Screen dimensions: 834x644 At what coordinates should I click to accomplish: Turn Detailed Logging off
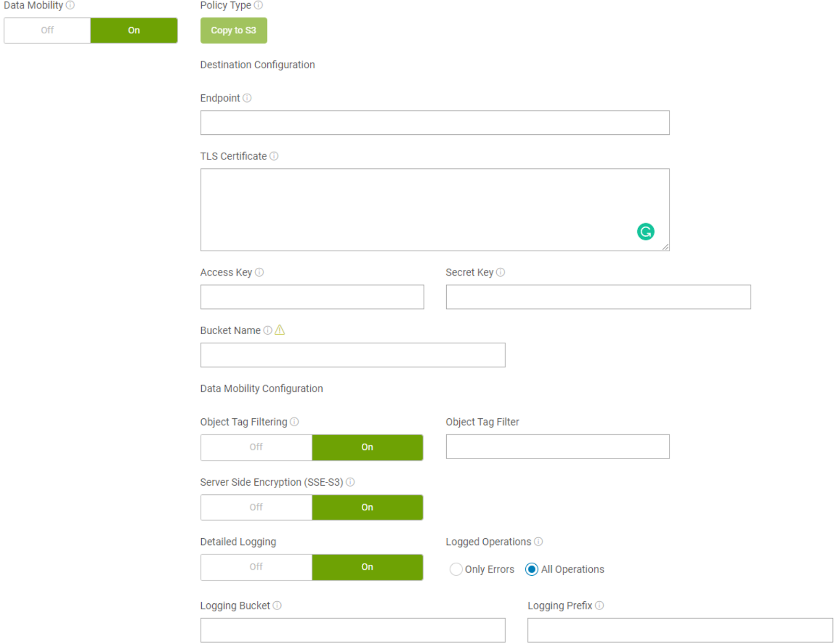(x=256, y=567)
